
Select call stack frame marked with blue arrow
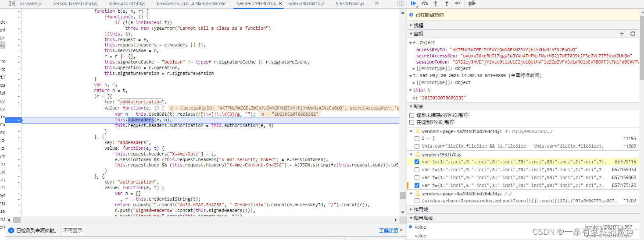pos(523,227)
